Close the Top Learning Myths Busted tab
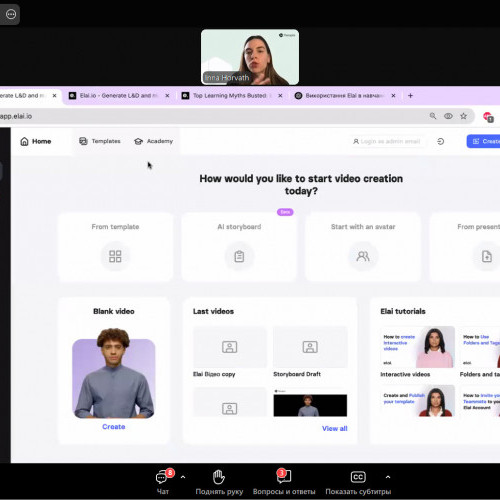This screenshot has width=500, height=500. 280,96
